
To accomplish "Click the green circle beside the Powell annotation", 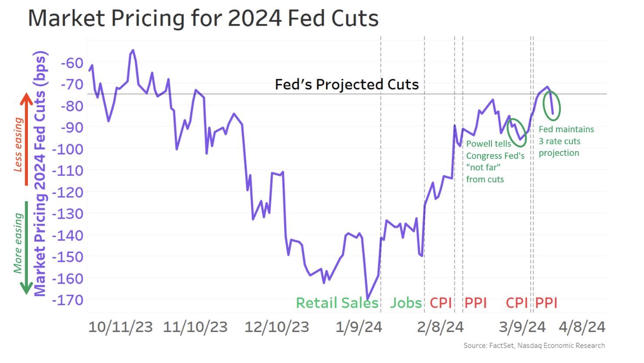I will tap(517, 132).
